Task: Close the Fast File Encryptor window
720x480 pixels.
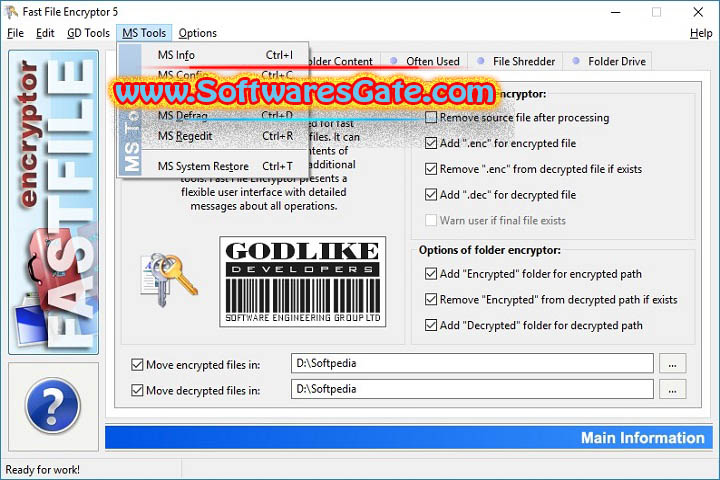Action: [x=698, y=12]
